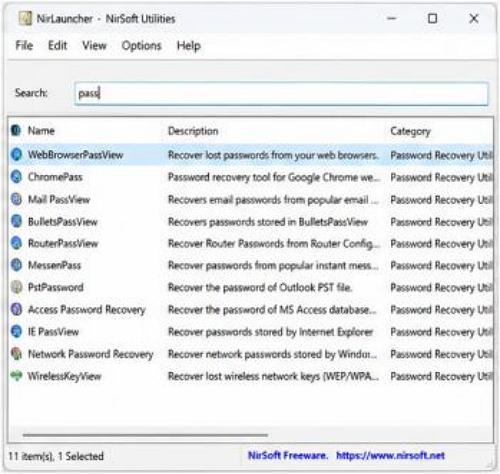Click description 'Recover lost wireless network keys'
The height and width of the screenshot is (474, 500).
tap(273, 376)
